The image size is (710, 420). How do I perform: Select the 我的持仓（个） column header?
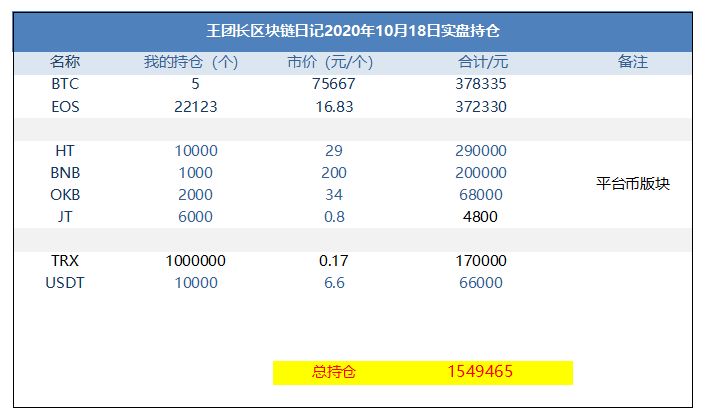[191, 62]
